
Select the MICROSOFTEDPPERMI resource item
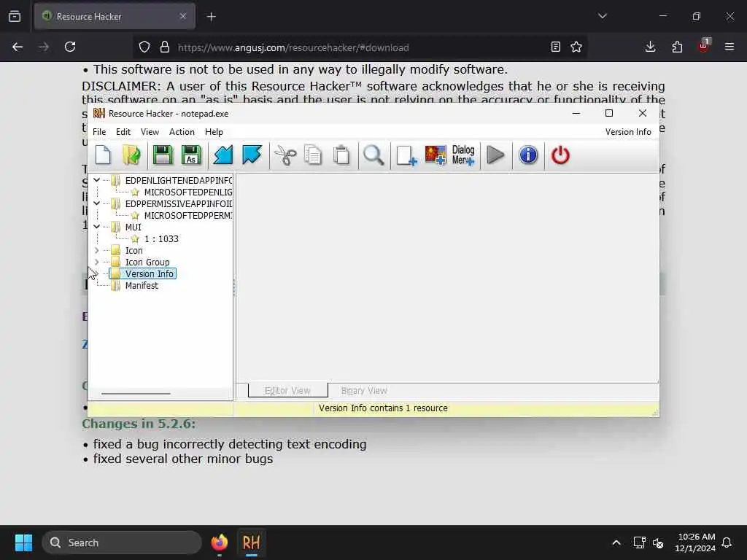(x=188, y=215)
